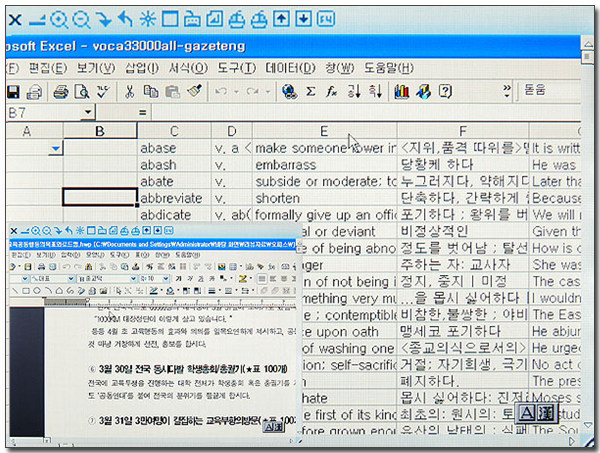
Task: Open the Name Box B7 dropdown arrow
Action: pyautogui.click(x=88, y=112)
